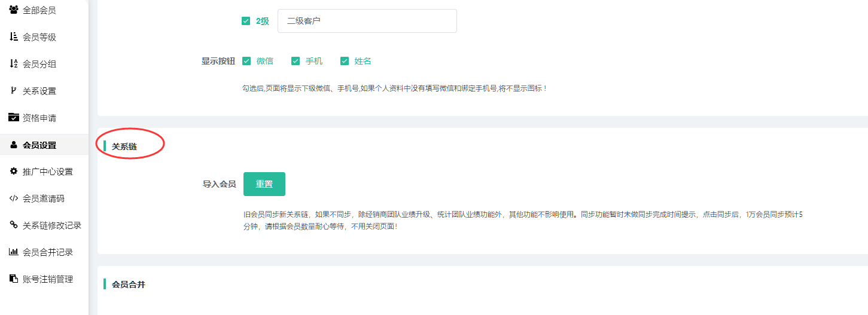Click the green 重置 button
The image size is (868, 315).
[x=264, y=184]
